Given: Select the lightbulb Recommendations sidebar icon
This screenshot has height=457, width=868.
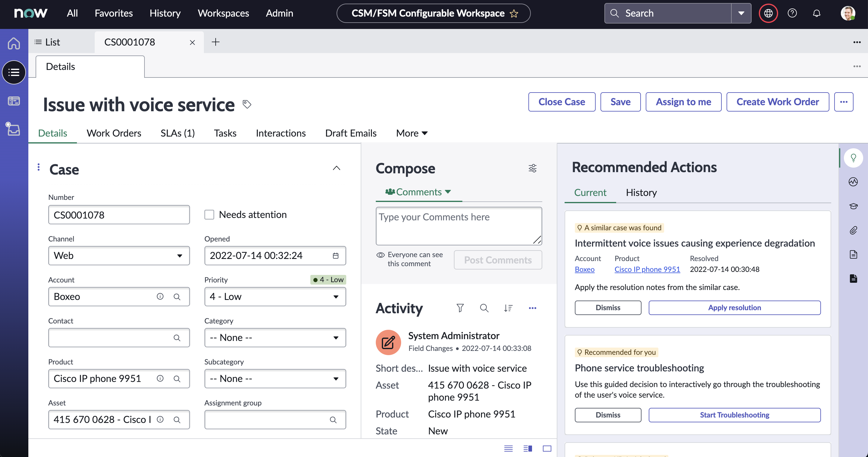Looking at the screenshot, I should click(x=854, y=157).
